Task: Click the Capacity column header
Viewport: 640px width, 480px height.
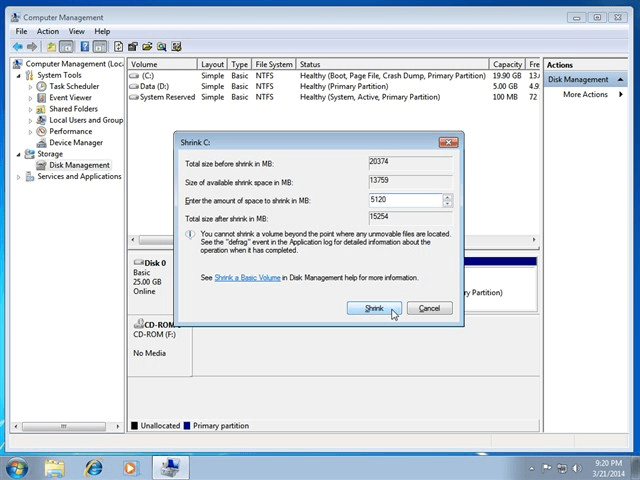Action: point(506,64)
